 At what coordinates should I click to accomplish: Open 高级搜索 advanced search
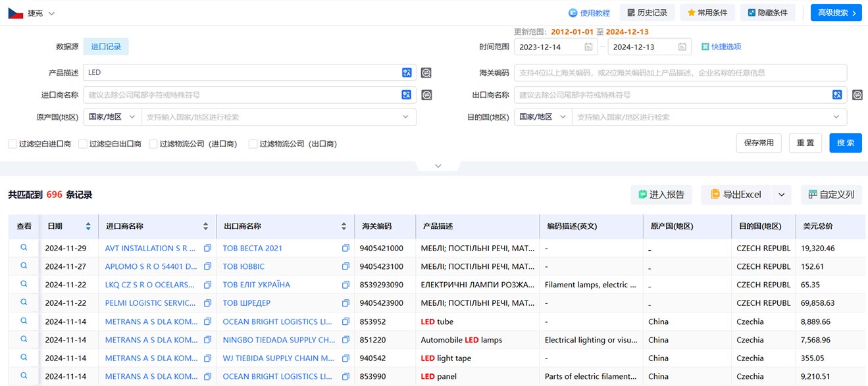836,12
